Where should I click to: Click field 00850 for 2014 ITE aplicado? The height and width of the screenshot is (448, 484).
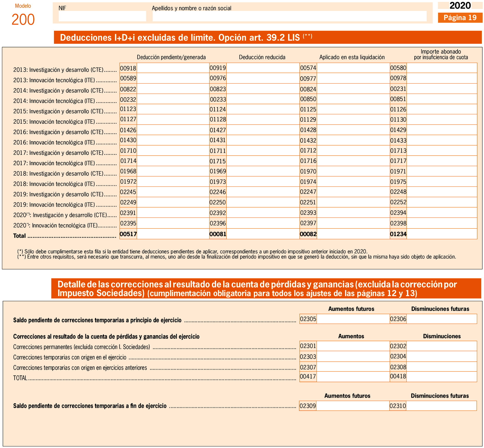tap(353, 99)
